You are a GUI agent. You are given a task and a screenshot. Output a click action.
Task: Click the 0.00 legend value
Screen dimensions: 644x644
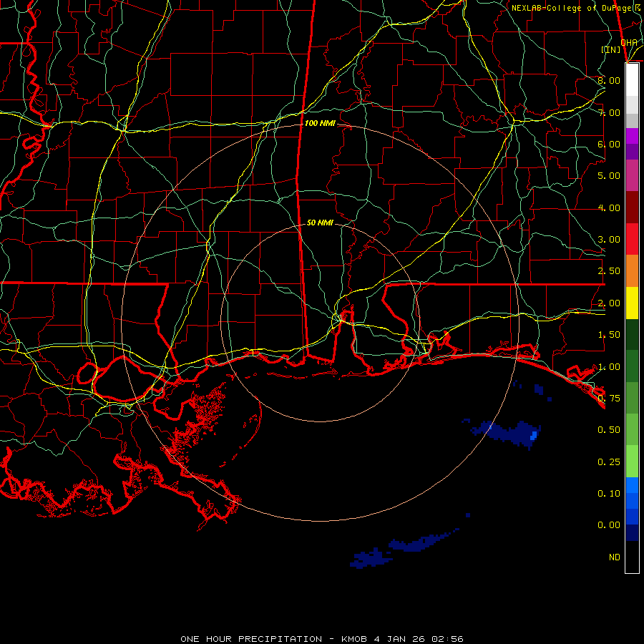609,525
